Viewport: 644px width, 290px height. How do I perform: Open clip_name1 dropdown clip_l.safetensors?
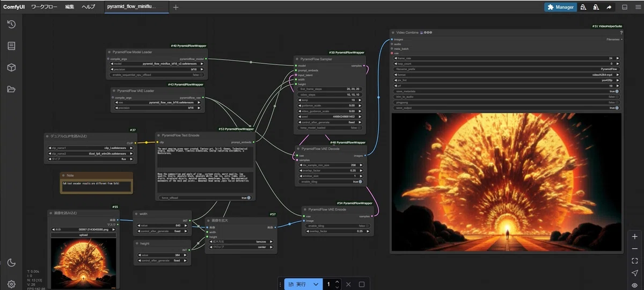click(91, 148)
